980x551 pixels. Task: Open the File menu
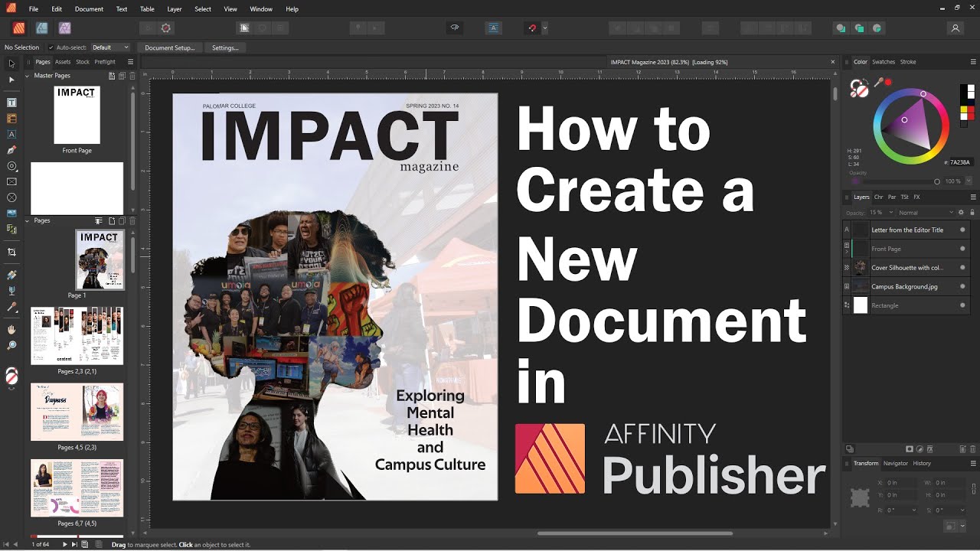pyautogui.click(x=33, y=9)
